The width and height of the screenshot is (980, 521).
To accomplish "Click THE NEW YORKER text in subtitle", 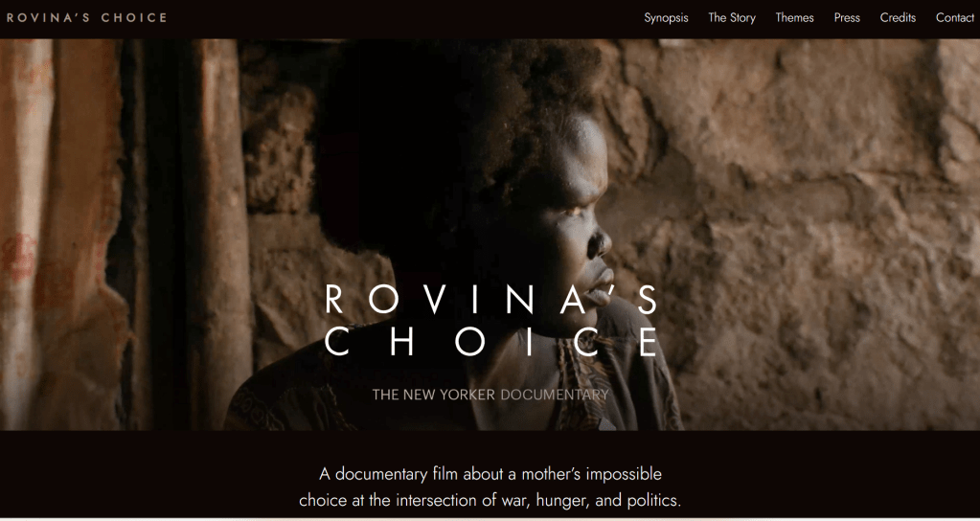I will point(433,395).
